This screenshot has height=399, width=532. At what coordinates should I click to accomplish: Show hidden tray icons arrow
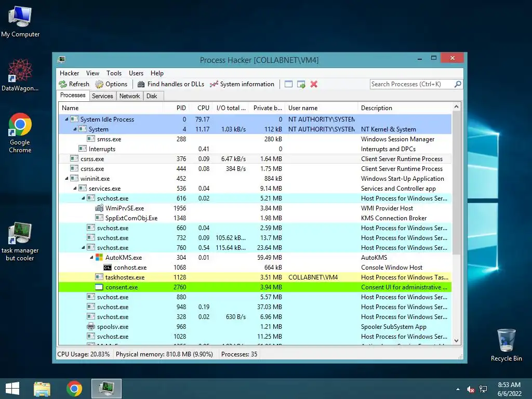pos(458,389)
